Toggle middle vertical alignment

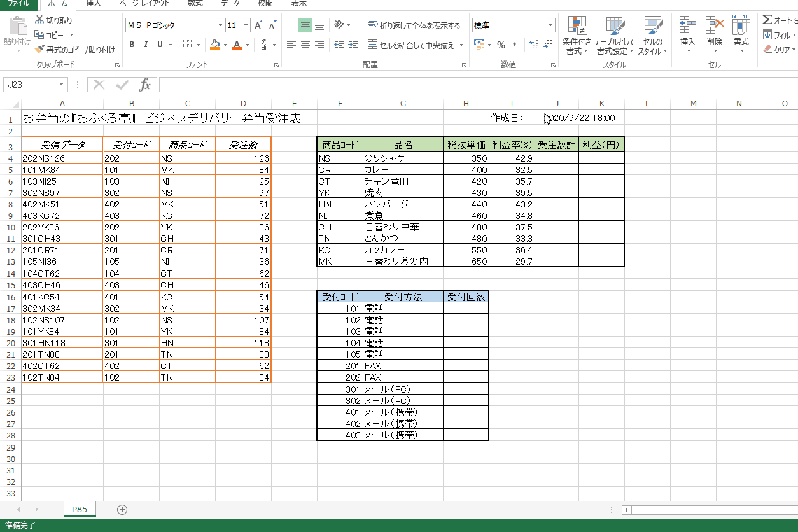pyautogui.click(x=305, y=25)
